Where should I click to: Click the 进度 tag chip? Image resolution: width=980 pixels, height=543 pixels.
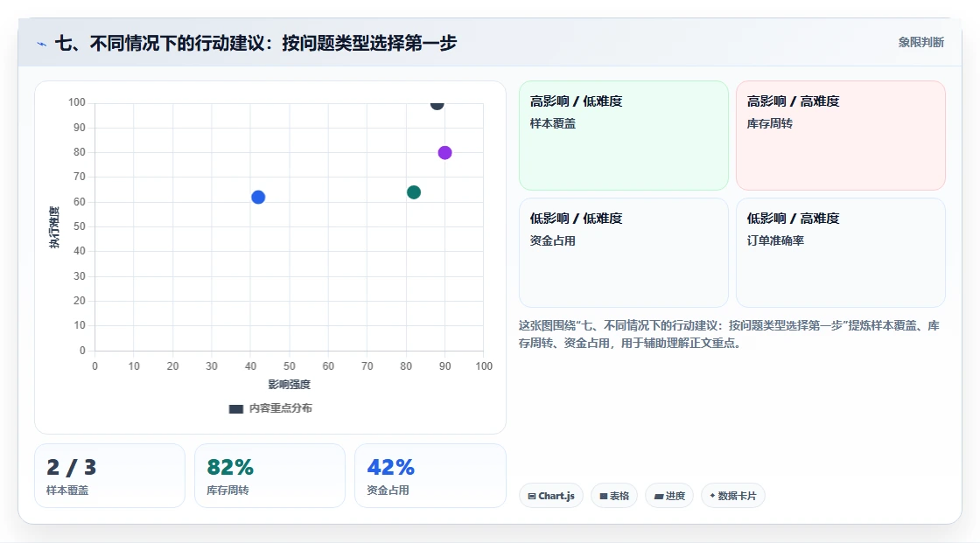point(669,496)
